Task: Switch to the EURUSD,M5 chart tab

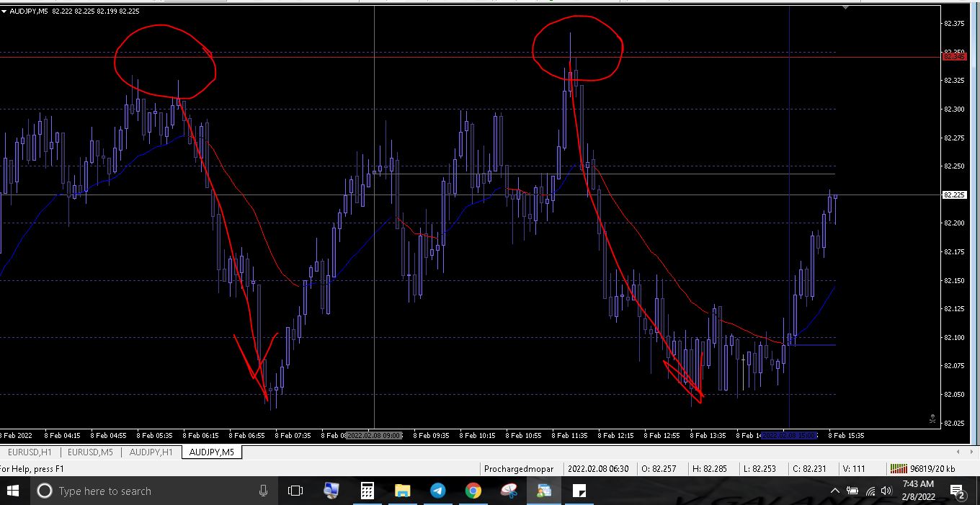Action: (x=90, y=452)
